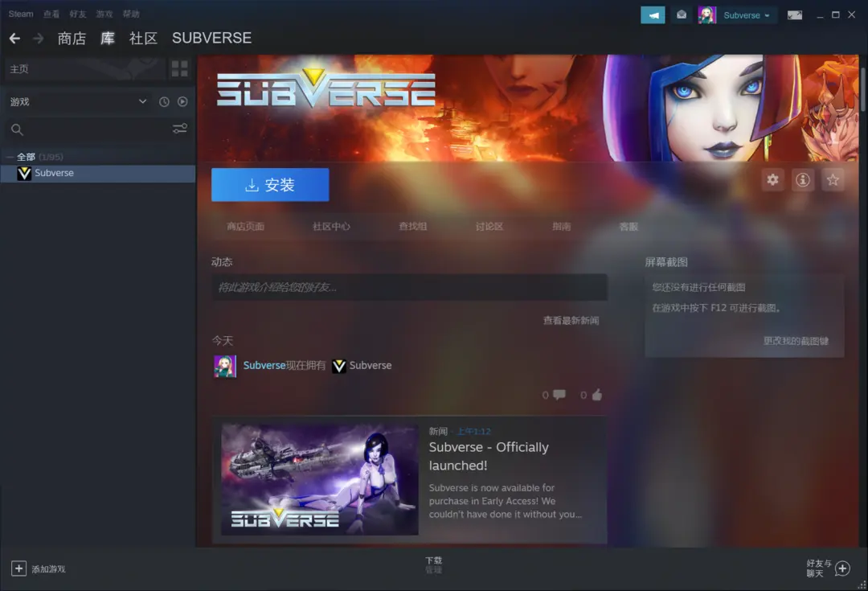
Task: Open the Subverse news thumbnail image
Action: point(320,480)
